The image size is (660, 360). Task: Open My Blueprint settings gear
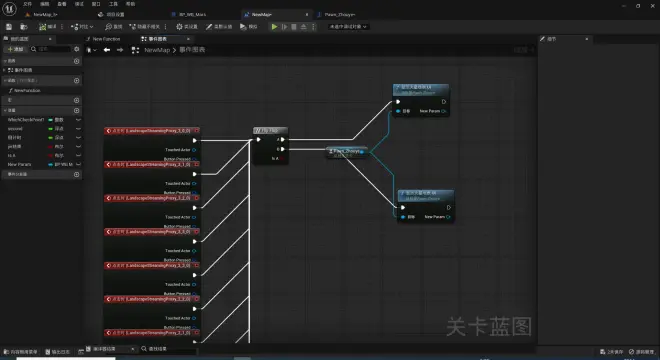[77, 49]
